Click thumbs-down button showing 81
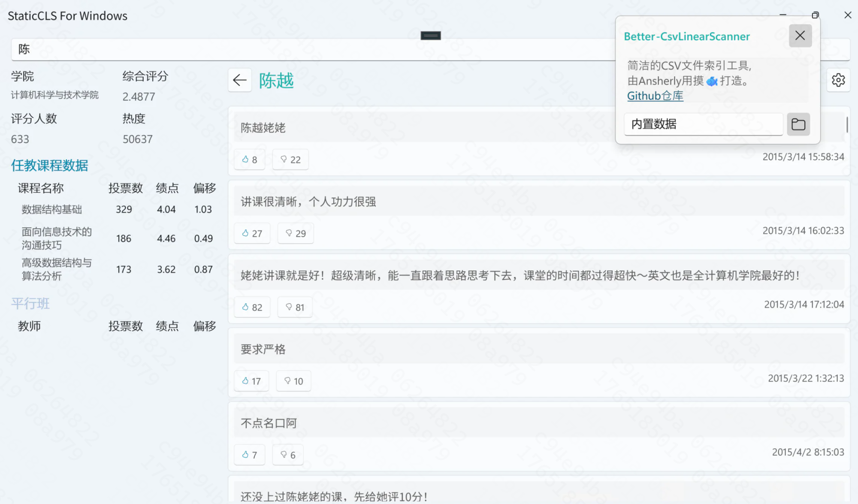 pos(295,307)
